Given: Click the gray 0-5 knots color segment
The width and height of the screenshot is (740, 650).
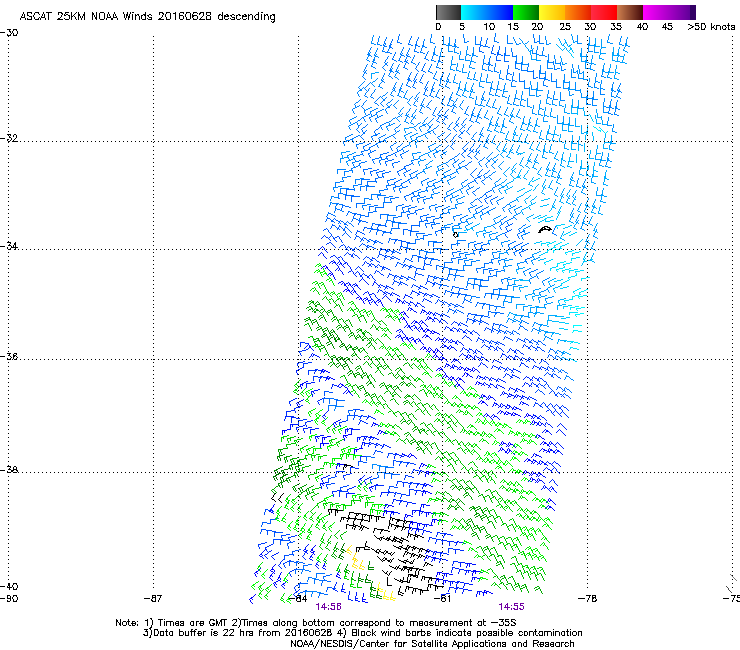Looking at the screenshot, I should [x=449, y=12].
